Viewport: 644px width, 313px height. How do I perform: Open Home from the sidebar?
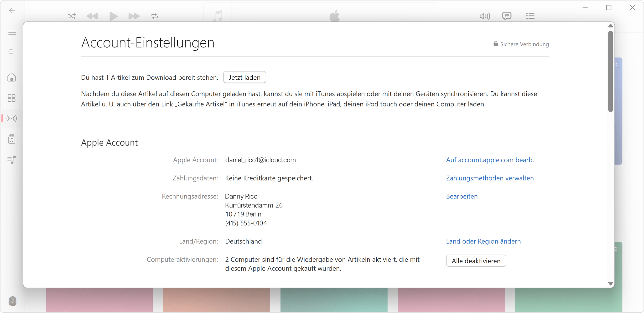(11, 78)
